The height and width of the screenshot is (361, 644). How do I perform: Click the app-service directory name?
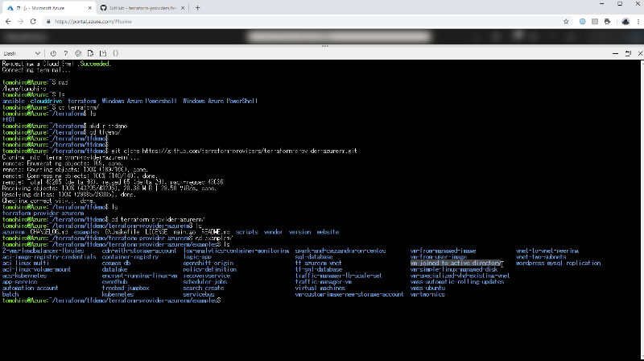click(x=19, y=282)
